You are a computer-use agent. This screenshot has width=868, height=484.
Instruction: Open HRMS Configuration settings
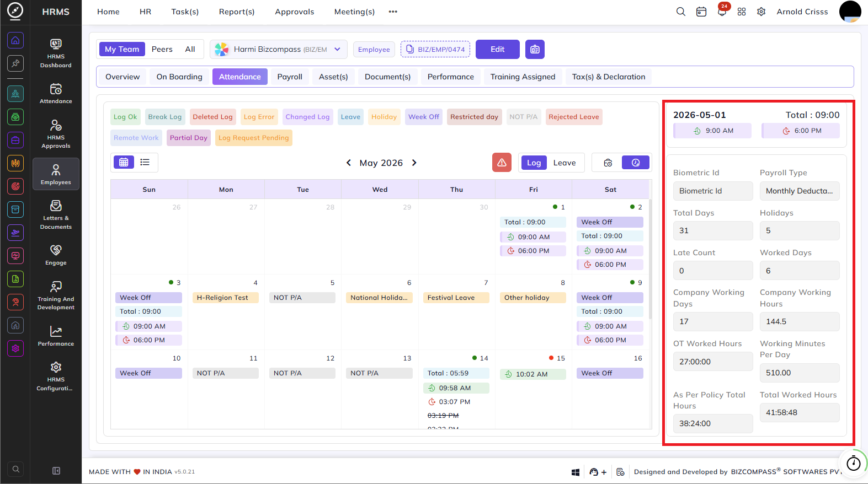56,376
